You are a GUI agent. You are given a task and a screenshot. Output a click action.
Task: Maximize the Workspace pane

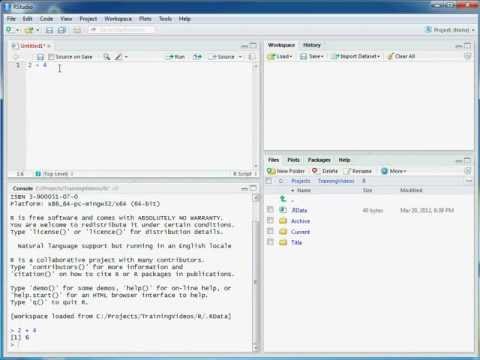(x=468, y=45)
